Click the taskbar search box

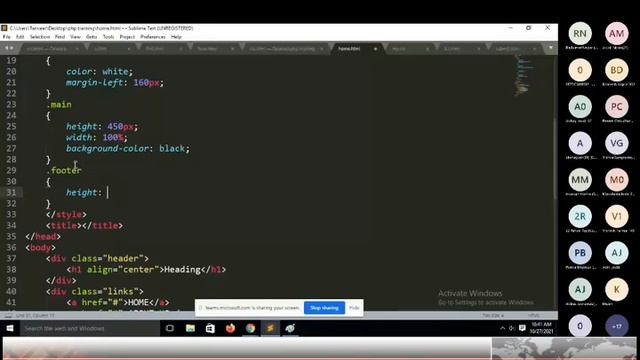click(x=89, y=328)
